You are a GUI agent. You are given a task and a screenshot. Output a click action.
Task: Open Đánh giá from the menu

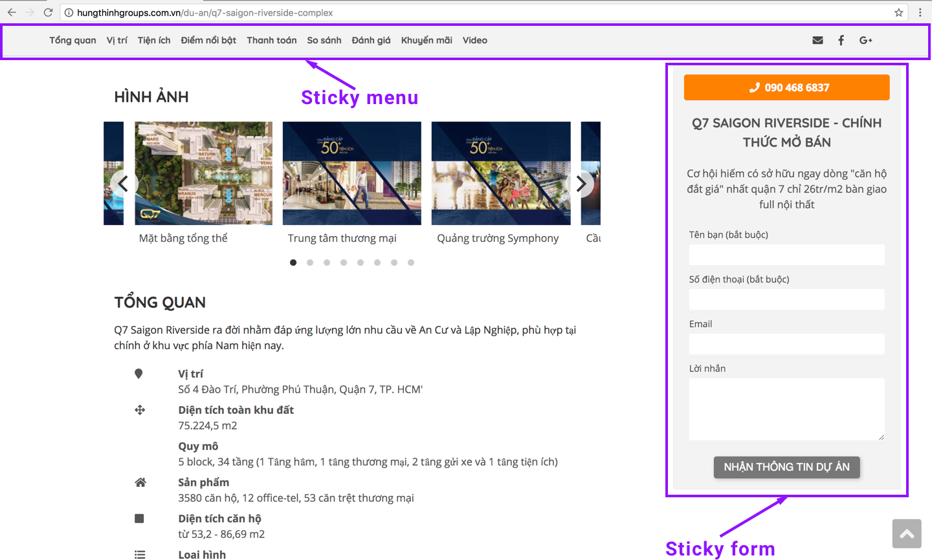point(372,40)
